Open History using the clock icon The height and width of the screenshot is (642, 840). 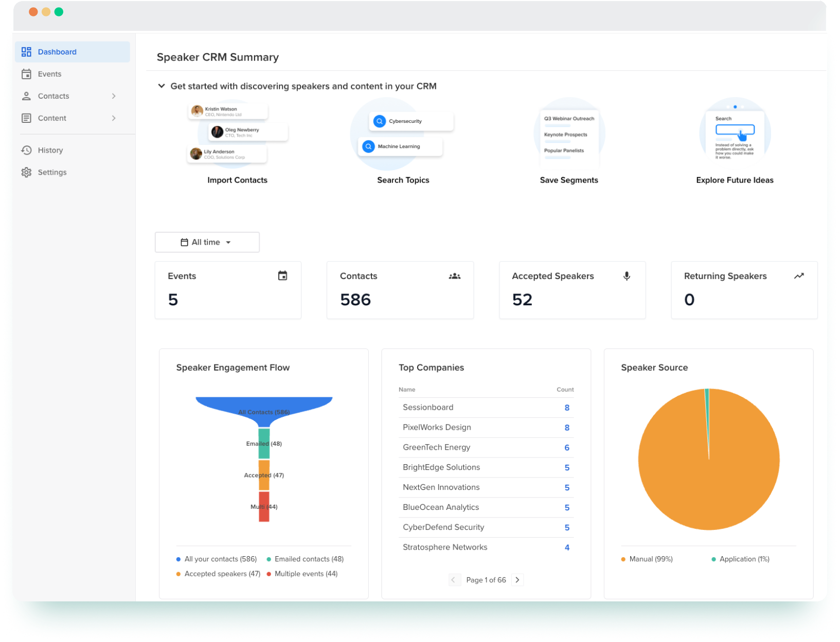coord(26,150)
